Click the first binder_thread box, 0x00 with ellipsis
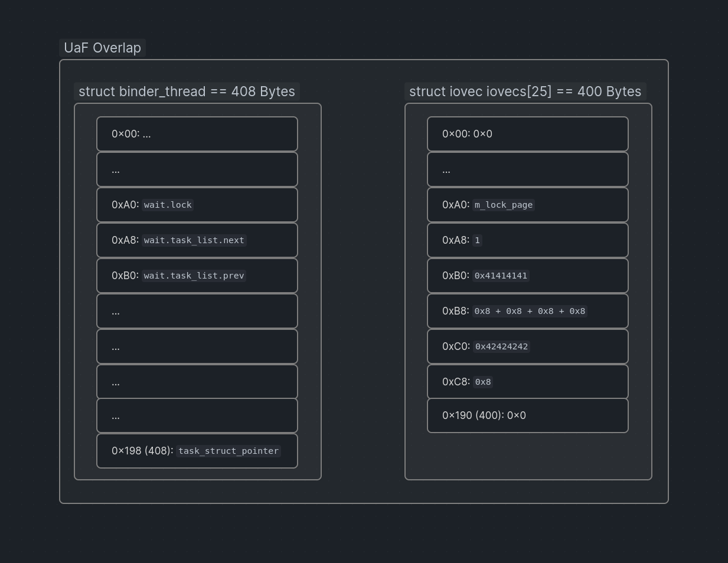This screenshot has height=563, width=728. pyautogui.click(x=197, y=134)
